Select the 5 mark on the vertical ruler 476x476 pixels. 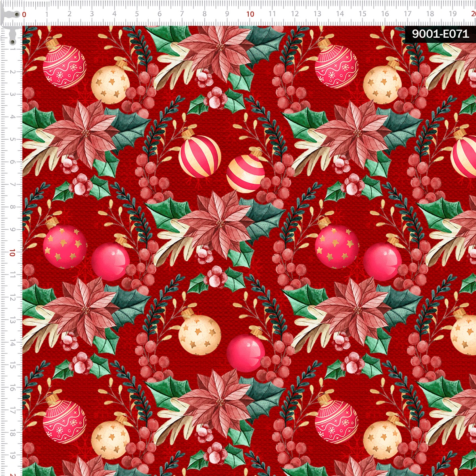(x=12, y=139)
